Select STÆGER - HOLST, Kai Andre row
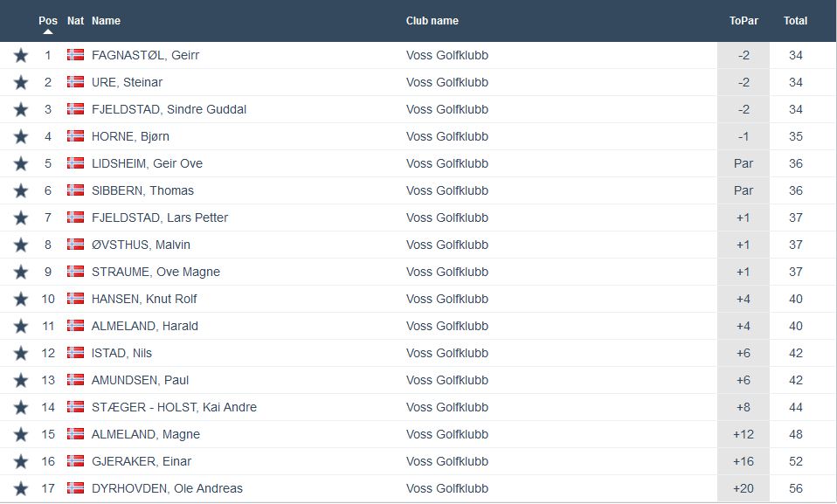The width and height of the screenshot is (837, 504). tap(174, 407)
